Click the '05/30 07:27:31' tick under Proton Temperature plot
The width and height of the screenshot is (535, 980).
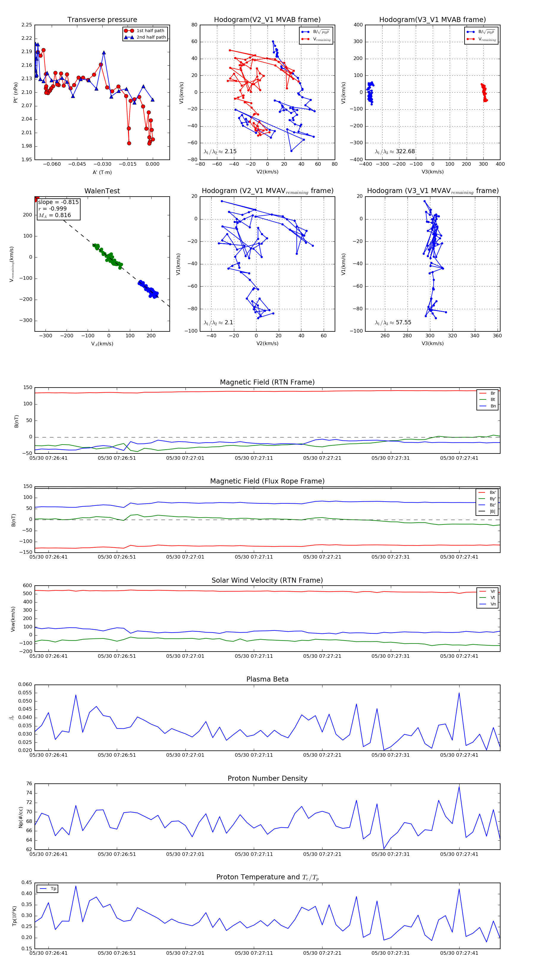[391, 953]
